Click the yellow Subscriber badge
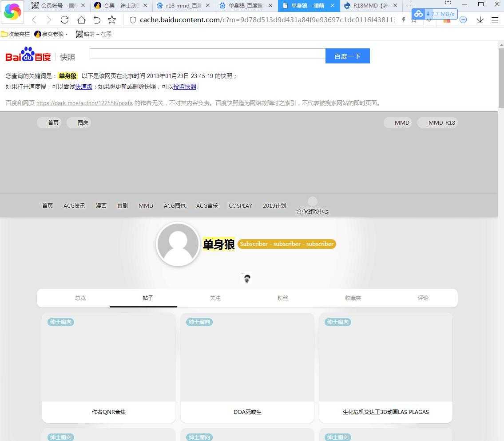This screenshot has height=441, width=504. point(287,244)
